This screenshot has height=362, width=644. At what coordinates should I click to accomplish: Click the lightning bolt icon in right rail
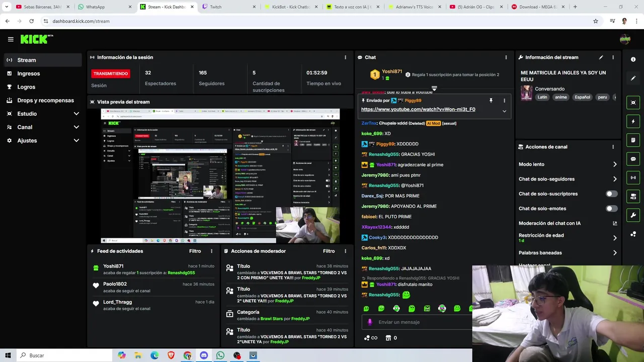coord(633,121)
